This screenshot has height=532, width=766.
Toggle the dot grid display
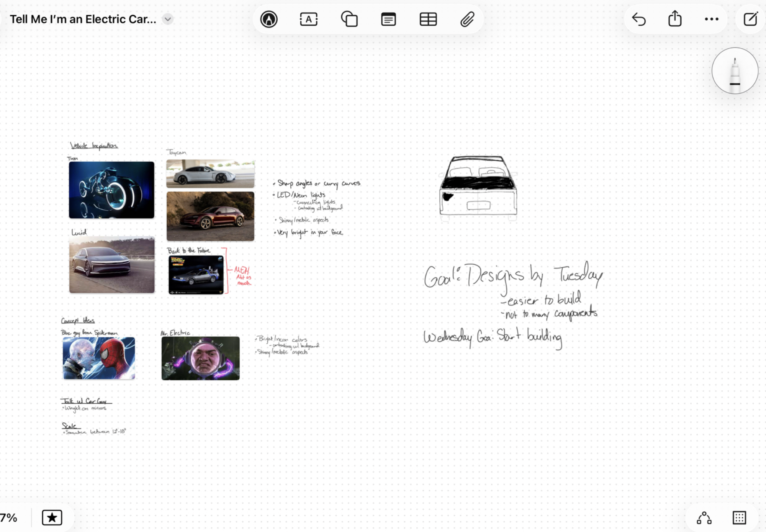(x=739, y=518)
